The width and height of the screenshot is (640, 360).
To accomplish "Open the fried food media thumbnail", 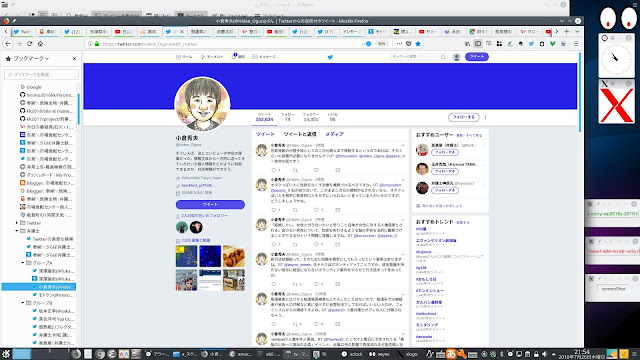I will 234,256.
